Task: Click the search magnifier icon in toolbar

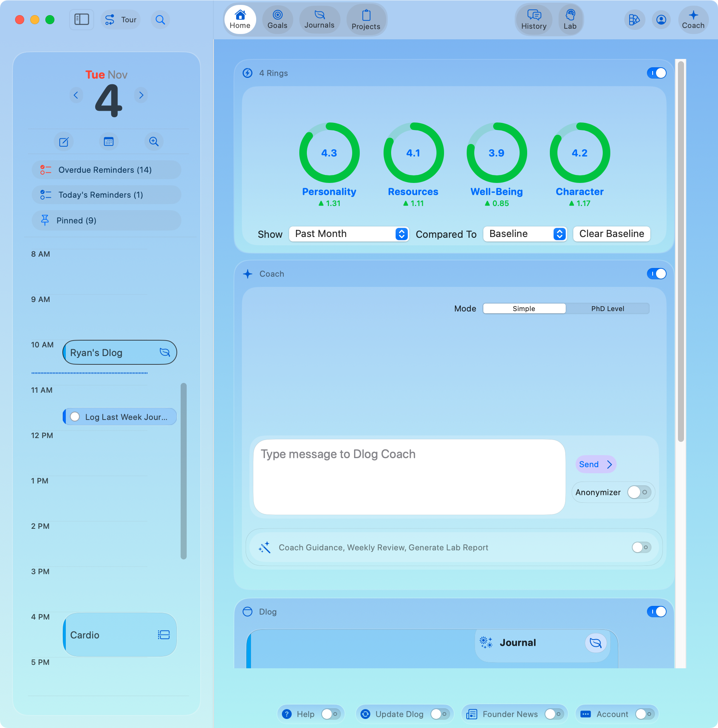Action: (160, 20)
